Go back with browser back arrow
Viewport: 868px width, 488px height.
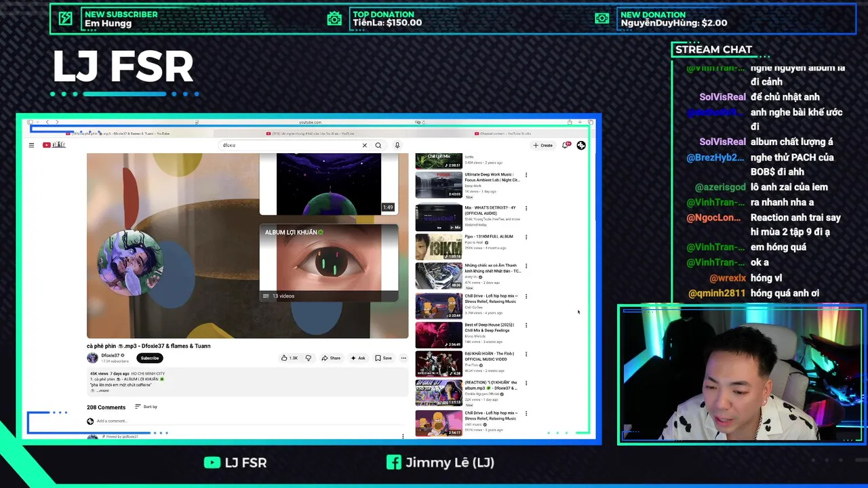coord(47,122)
